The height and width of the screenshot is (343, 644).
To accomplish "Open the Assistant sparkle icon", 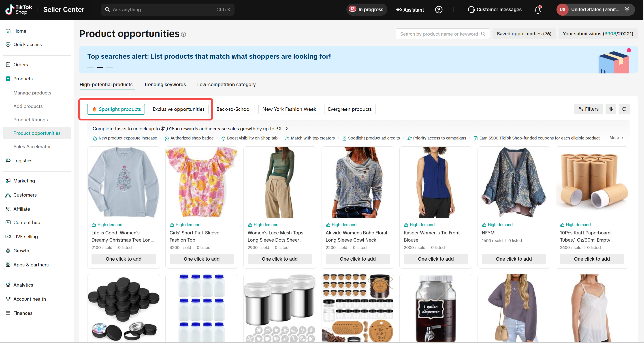I will [399, 9].
